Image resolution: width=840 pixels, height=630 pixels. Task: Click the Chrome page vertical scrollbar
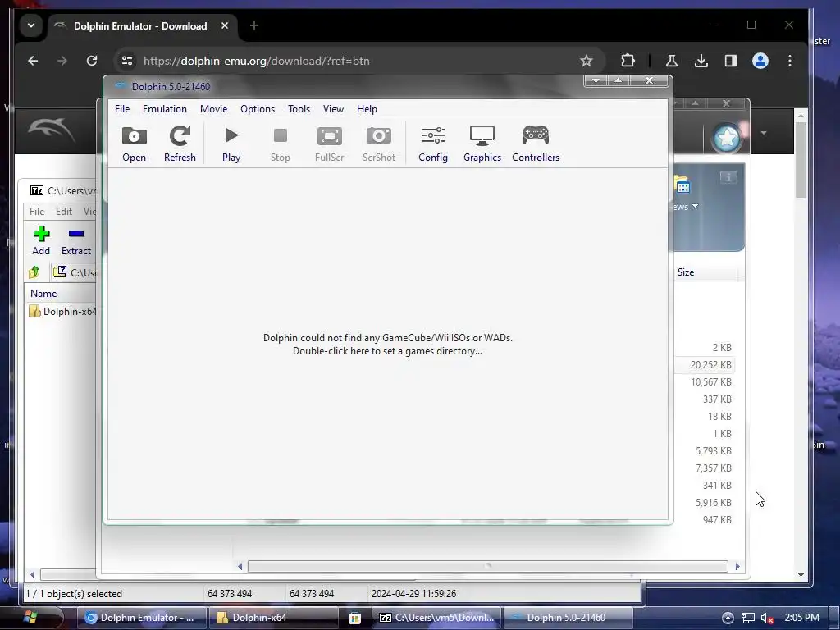[801, 160]
